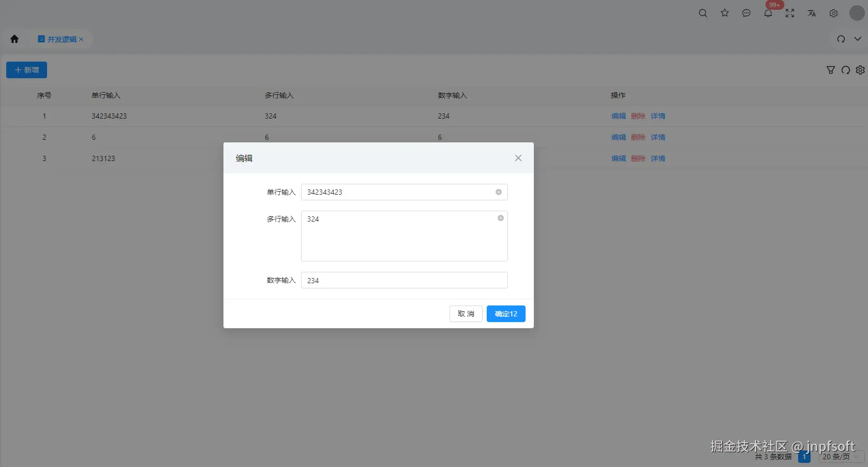Image resolution: width=868 pixels, height=467 pixels.
Task: Go to the home icon tab
Action: [14, 39]
